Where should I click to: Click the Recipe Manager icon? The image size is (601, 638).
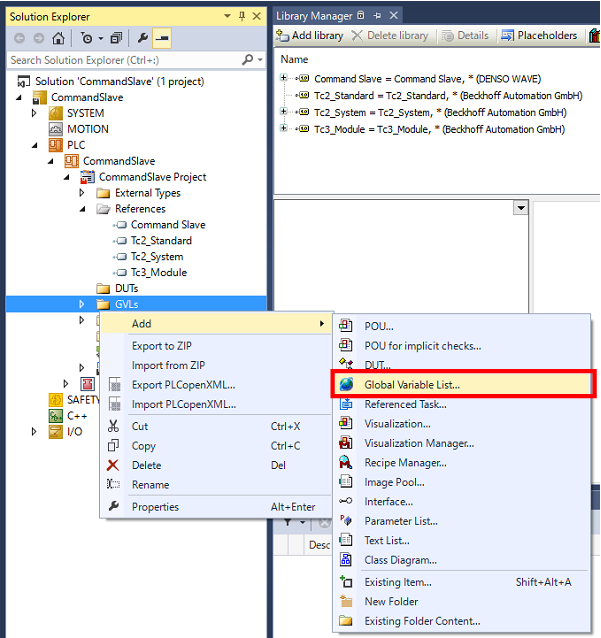point(346,463)
